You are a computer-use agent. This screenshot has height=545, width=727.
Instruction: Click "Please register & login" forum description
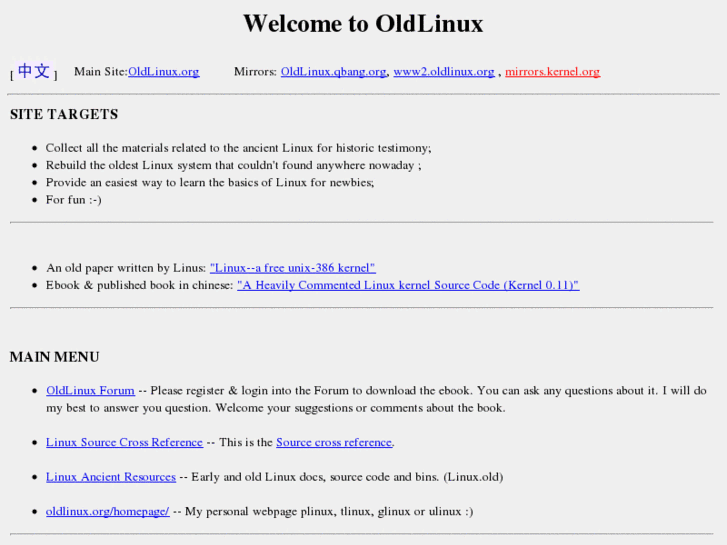376,399
